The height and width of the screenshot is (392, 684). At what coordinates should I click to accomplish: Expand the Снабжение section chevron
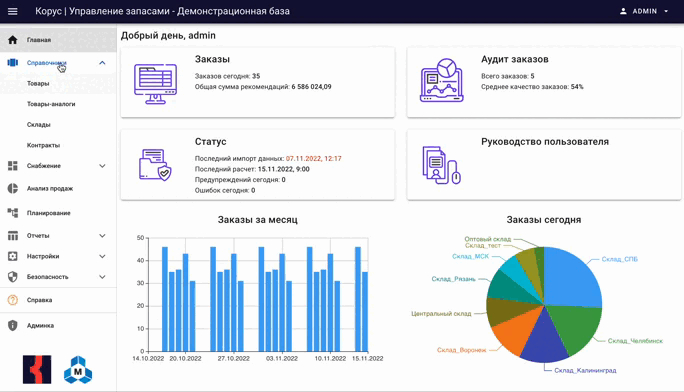102,166
